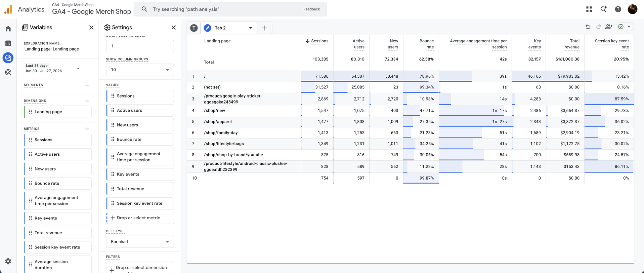Click Drop or select dimension filter
644x273 pixels.
[140, 268]
